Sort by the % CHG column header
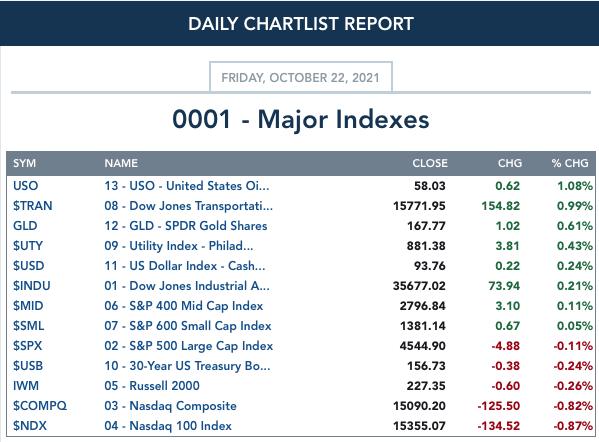599x442 pixels. [570, 163]
